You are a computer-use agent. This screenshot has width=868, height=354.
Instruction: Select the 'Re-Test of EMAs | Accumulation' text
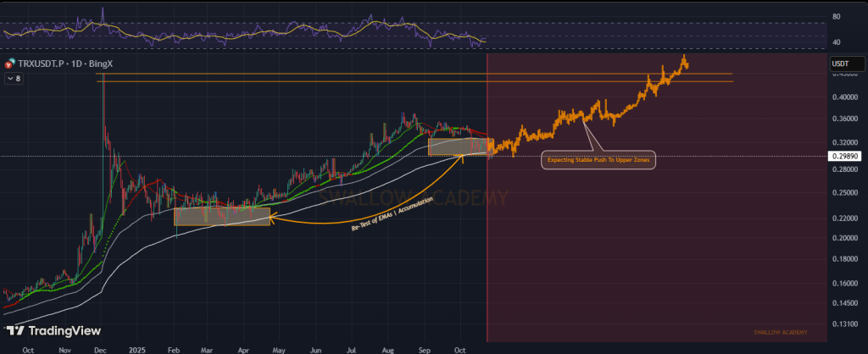coord(392,214)
